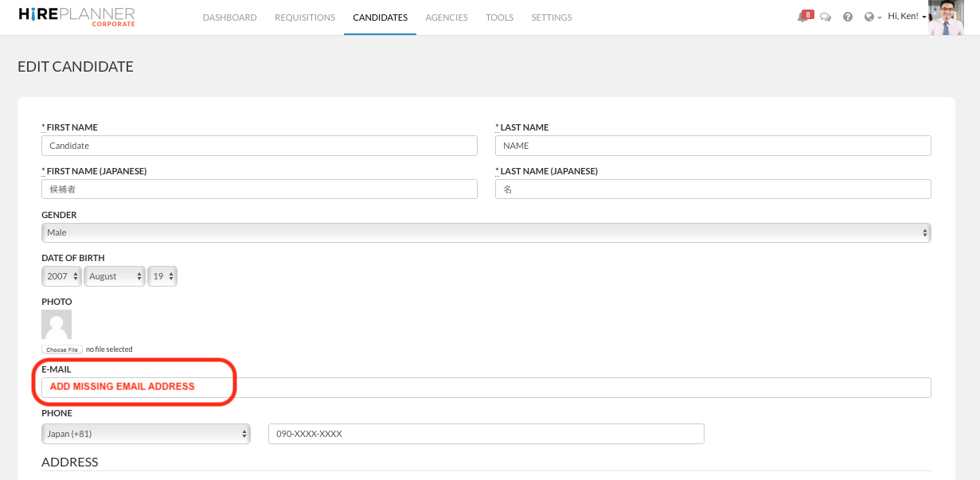Open the Hi, Ken! user menu

coord(906,17)
